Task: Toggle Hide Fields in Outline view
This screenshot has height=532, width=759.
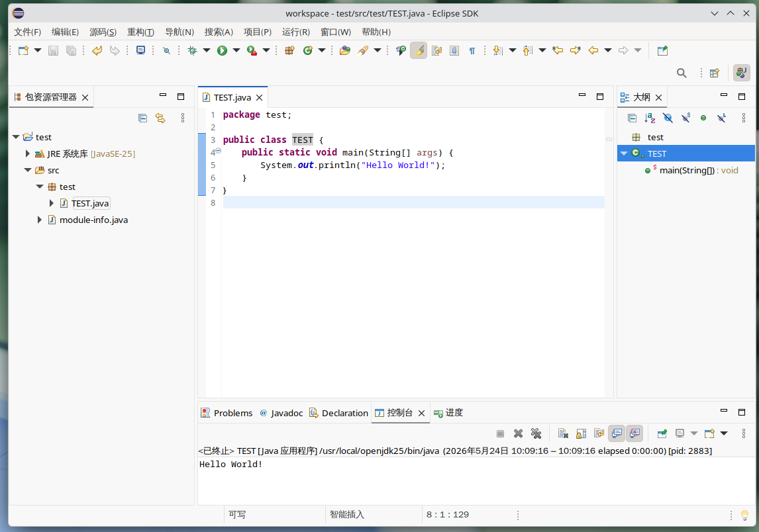Action: click(668, 118)
